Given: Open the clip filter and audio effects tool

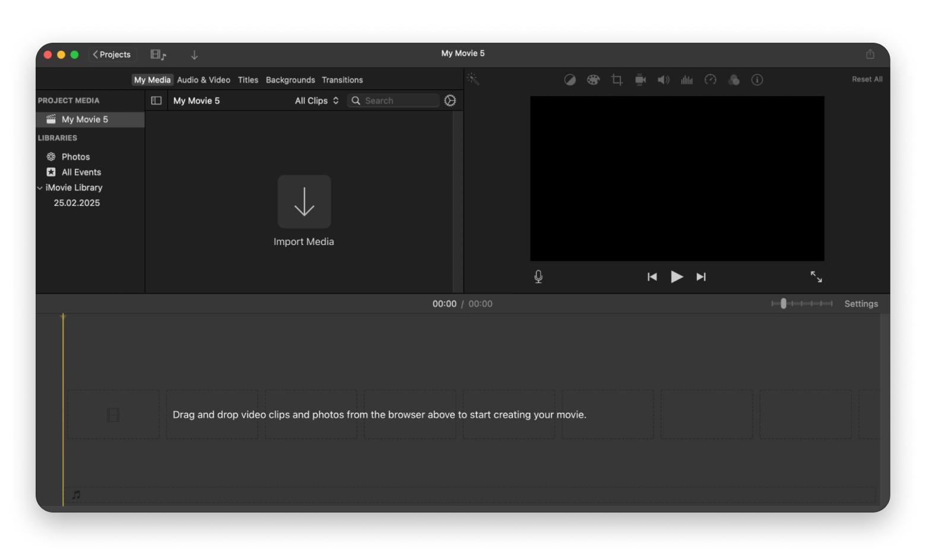Looking at the screenshot, I should [x=734, y=80].
